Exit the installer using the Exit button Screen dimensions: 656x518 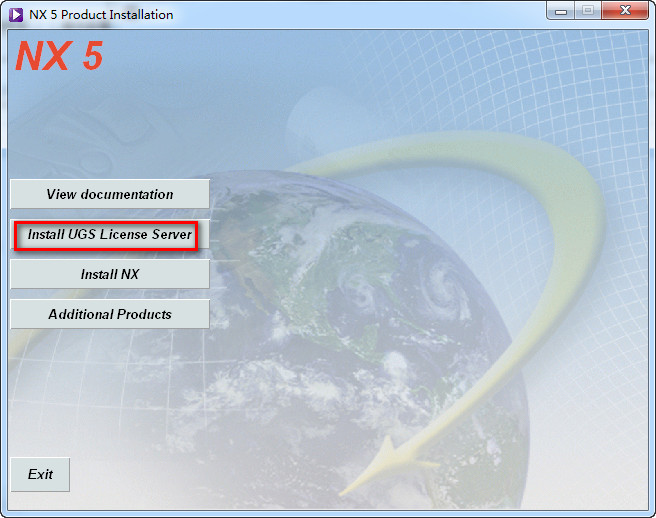40,474
